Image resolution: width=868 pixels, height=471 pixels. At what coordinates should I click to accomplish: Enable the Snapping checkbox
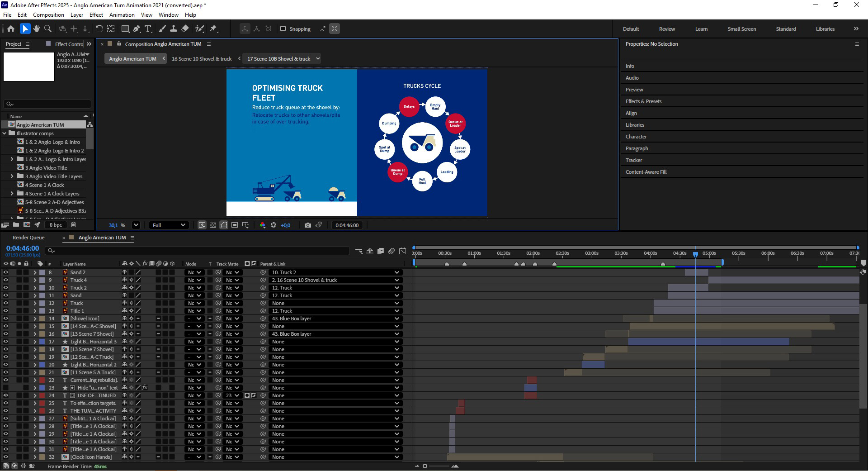[283, 29]
